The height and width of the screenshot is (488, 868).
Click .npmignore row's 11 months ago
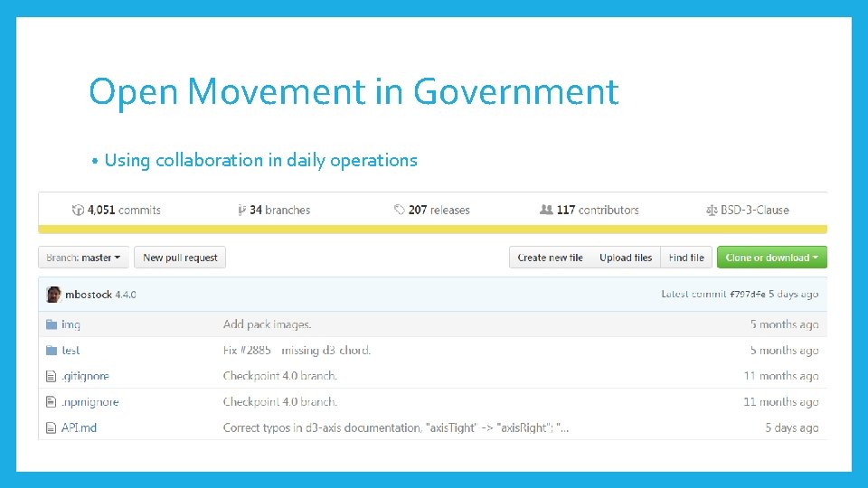coord(781,401)
